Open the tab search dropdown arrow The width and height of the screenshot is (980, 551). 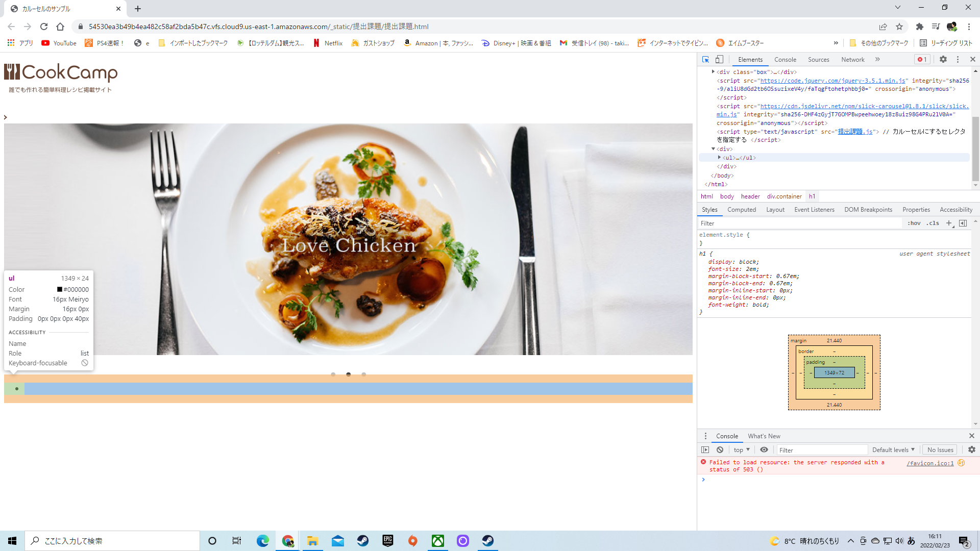[898, 7]
